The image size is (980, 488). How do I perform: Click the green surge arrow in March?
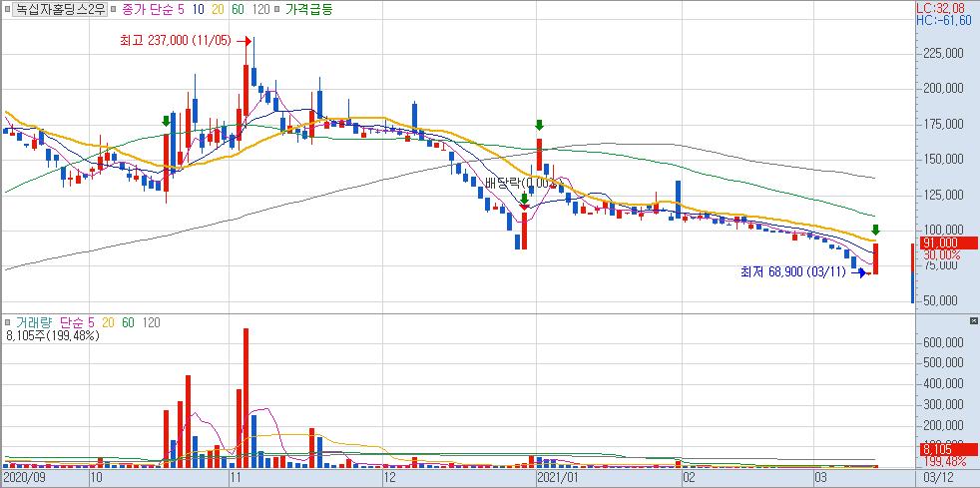[875, 230]
